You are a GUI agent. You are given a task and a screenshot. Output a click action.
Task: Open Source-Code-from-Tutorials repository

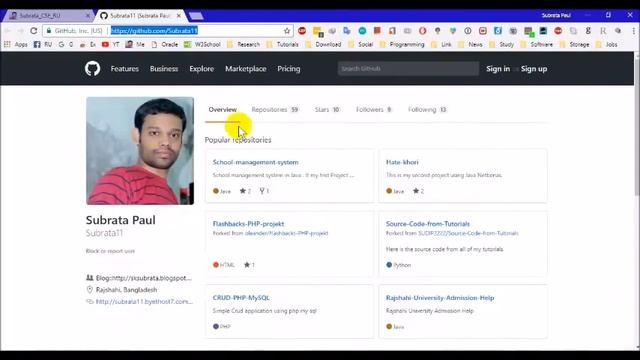pyautogui.click(x=428, y=224)
